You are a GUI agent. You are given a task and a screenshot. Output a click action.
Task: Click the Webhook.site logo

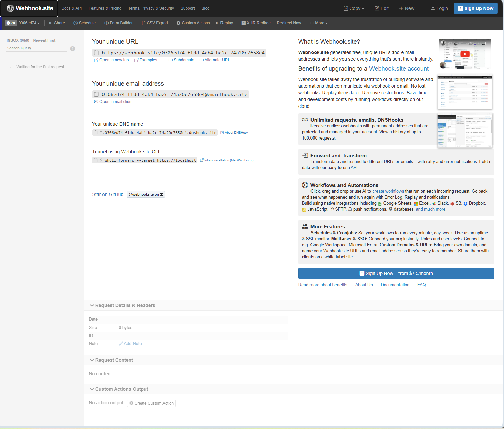point(29,8)
